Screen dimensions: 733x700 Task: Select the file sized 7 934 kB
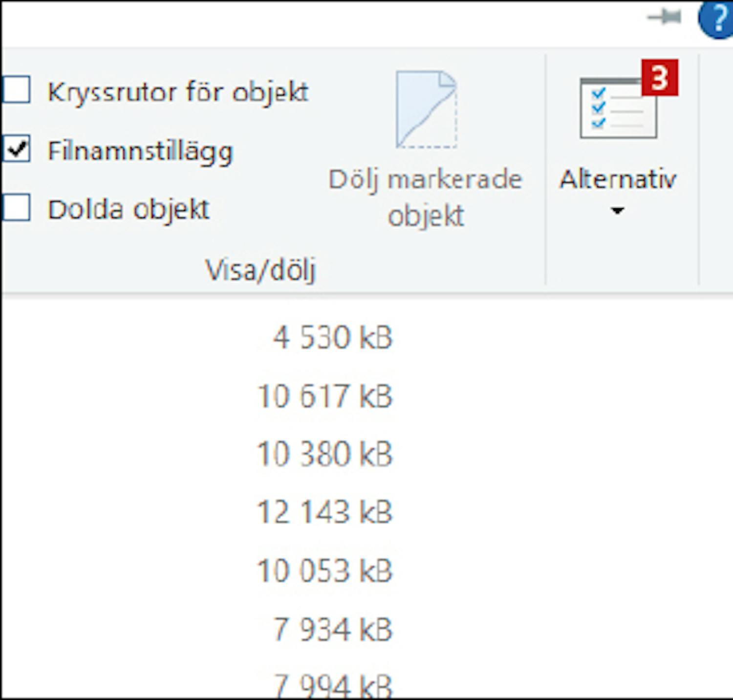pyautogui.click(x=332, y=629)
